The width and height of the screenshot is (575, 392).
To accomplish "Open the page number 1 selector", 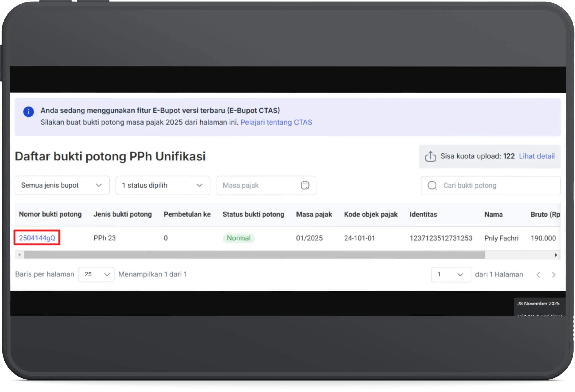I will 451,275.
